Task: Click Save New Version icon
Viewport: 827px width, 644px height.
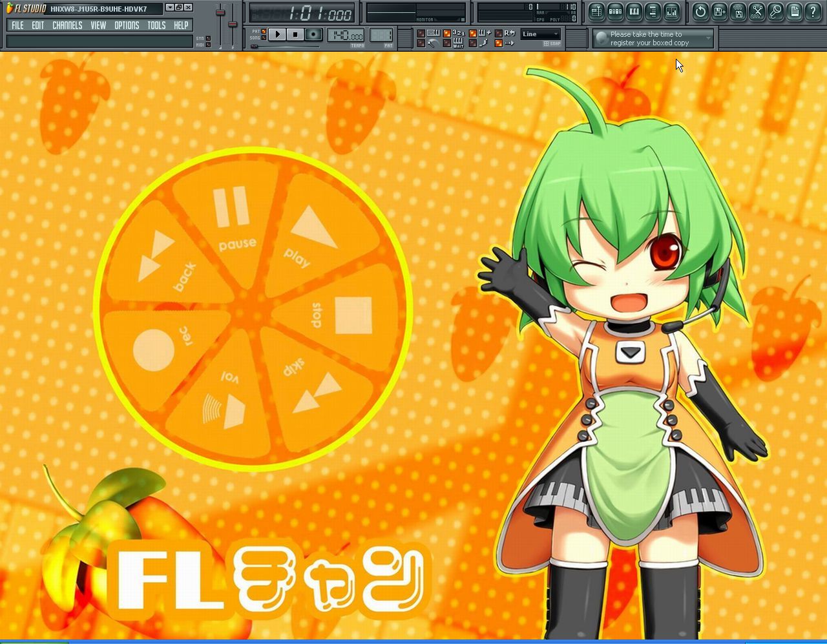Action: 719,12
